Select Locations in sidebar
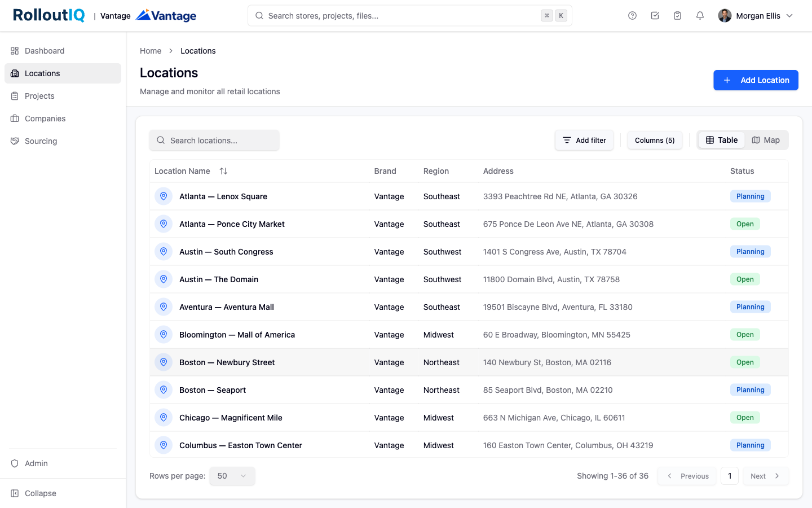 click(63, 73)
